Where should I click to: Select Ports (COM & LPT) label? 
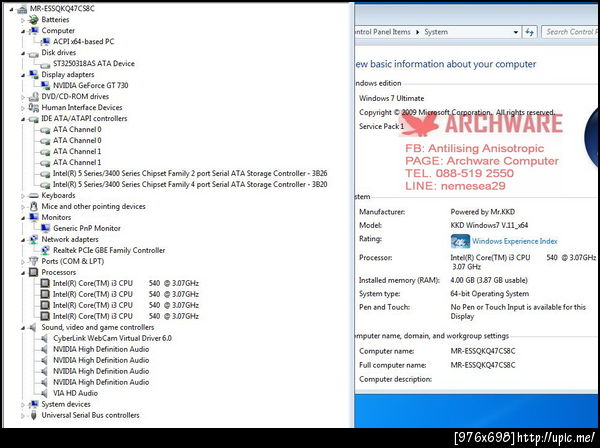tap(73, 261)
